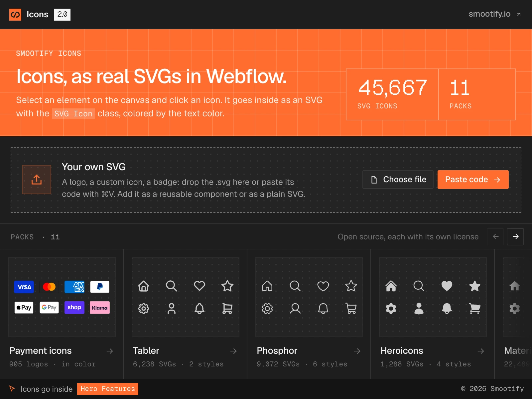Open the smootify.io external link
The height and width of the screenshot is (399, 532).
pyautogui.click(x=494, y=14)
